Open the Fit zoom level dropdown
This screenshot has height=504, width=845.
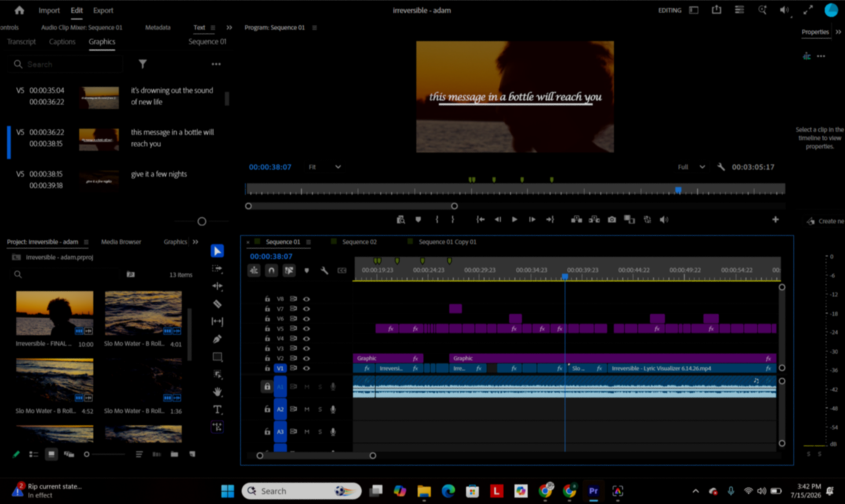(325, 167)
